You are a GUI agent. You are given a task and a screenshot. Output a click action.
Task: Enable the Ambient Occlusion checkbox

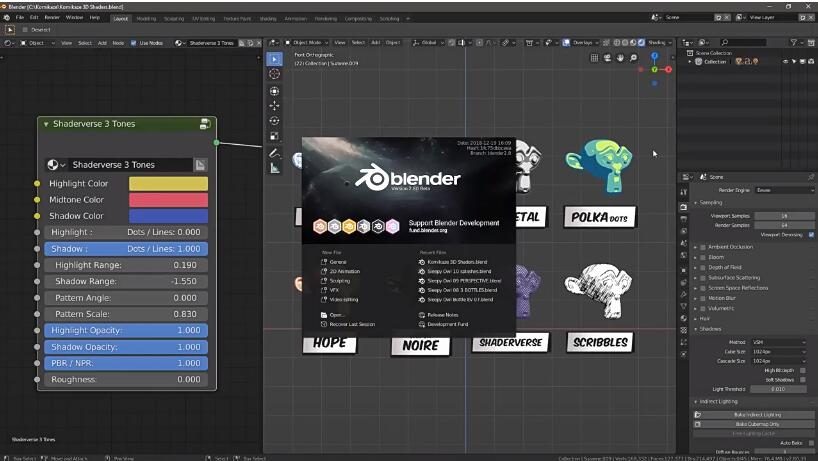coord(703,247)
